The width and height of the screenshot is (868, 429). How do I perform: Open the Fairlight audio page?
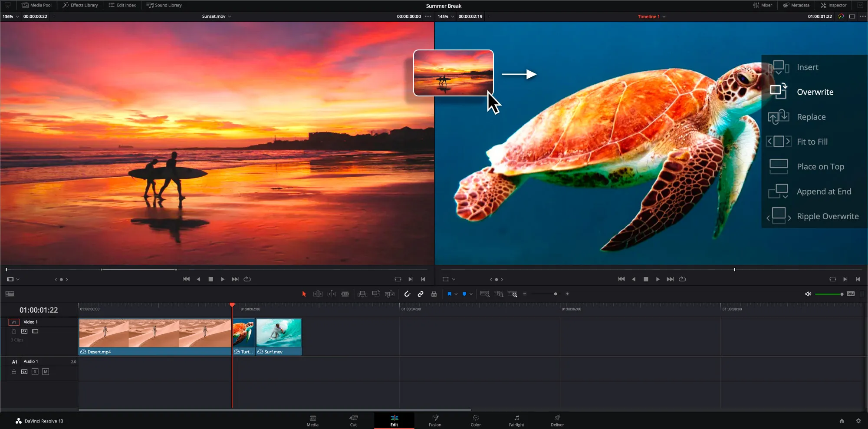(516, 420)
